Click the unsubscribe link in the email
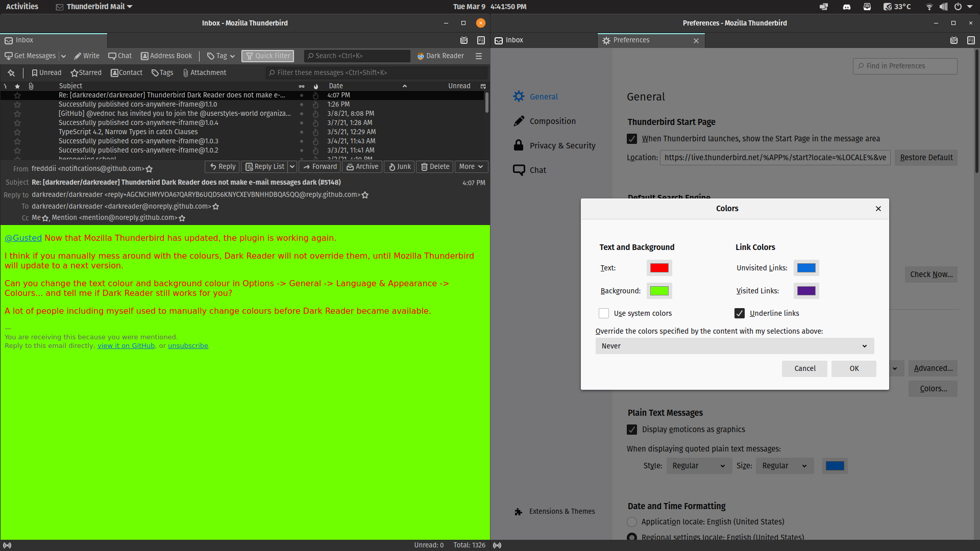Viewport: 980px width, 551px height. pyautogui.click(x=188, y=345)
